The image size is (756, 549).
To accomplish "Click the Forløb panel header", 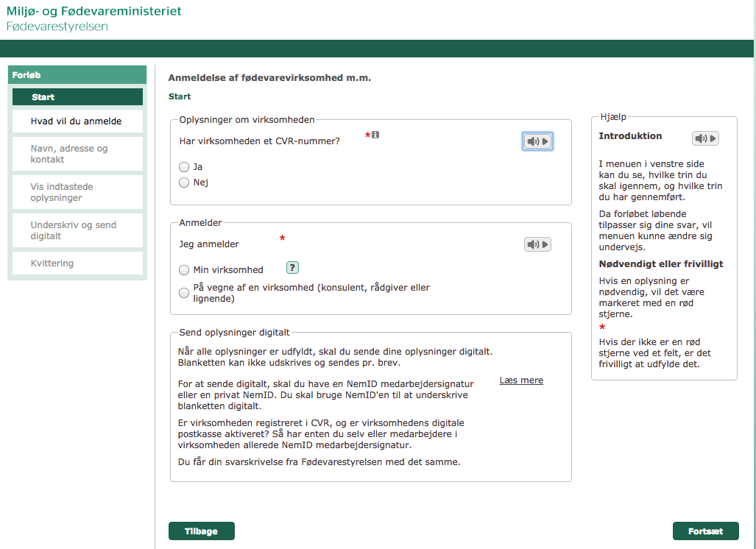I will (77, 75).
